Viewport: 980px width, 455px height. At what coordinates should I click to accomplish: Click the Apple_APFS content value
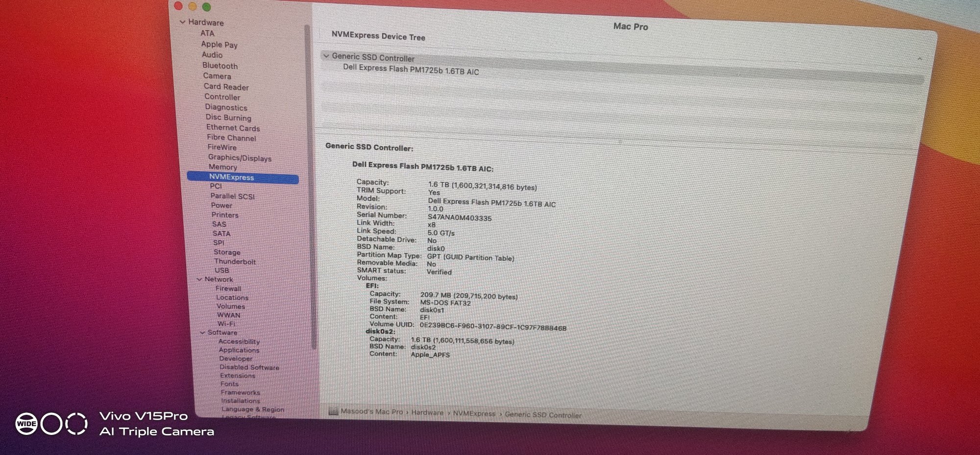pos(430,354)
